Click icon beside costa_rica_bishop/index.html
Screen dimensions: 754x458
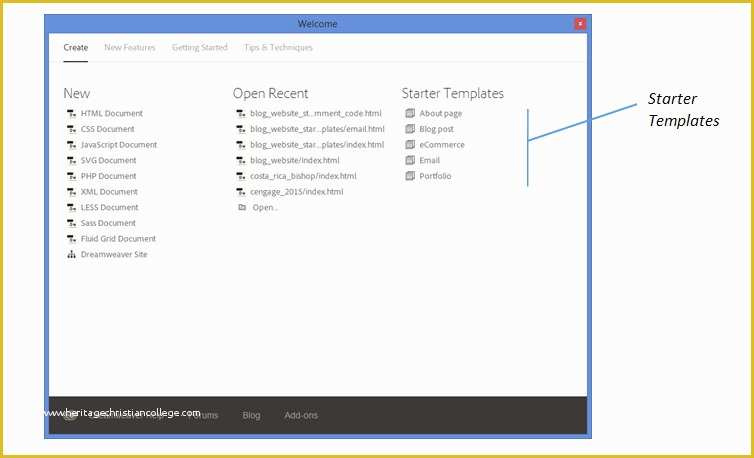241,176
